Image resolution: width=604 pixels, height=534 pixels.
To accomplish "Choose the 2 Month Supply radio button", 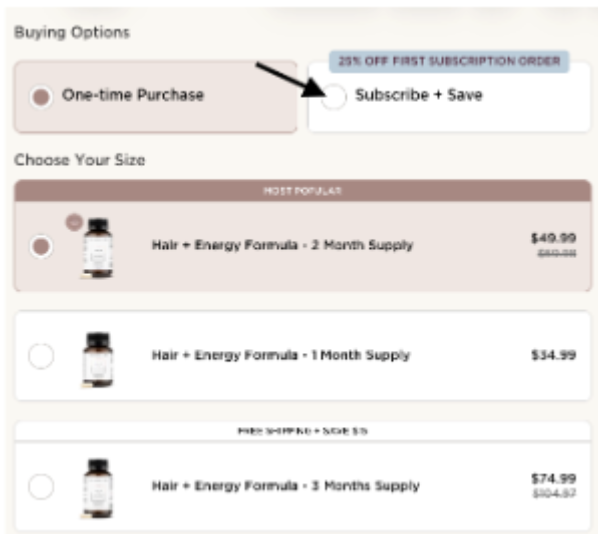I will point(41,246).
